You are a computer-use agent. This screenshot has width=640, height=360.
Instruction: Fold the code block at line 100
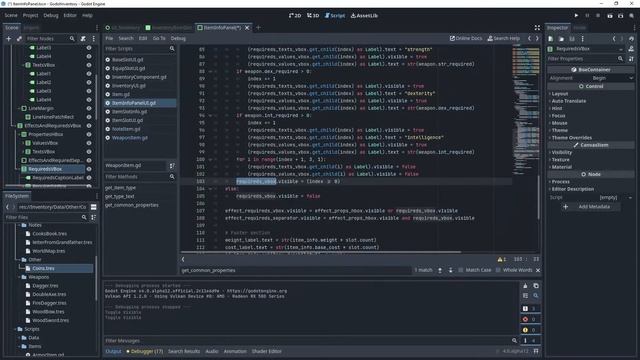(x=211, y=159)
